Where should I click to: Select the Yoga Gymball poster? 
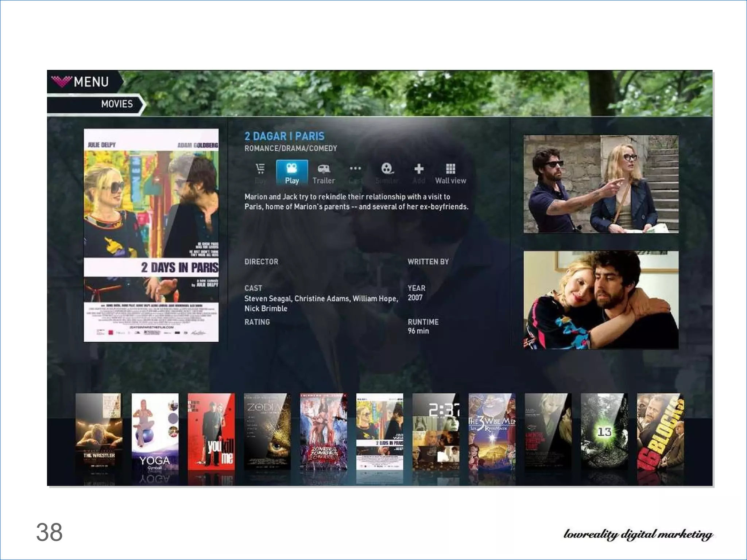[x=155, y=432]
